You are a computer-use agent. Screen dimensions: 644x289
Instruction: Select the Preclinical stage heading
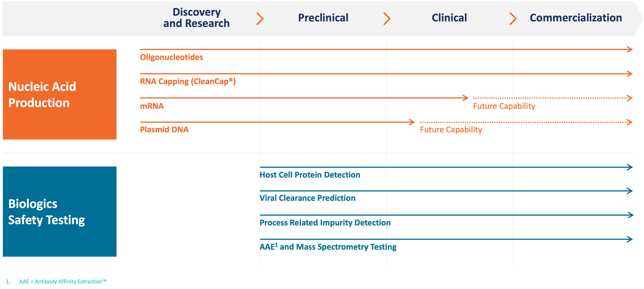click(323, 18)
